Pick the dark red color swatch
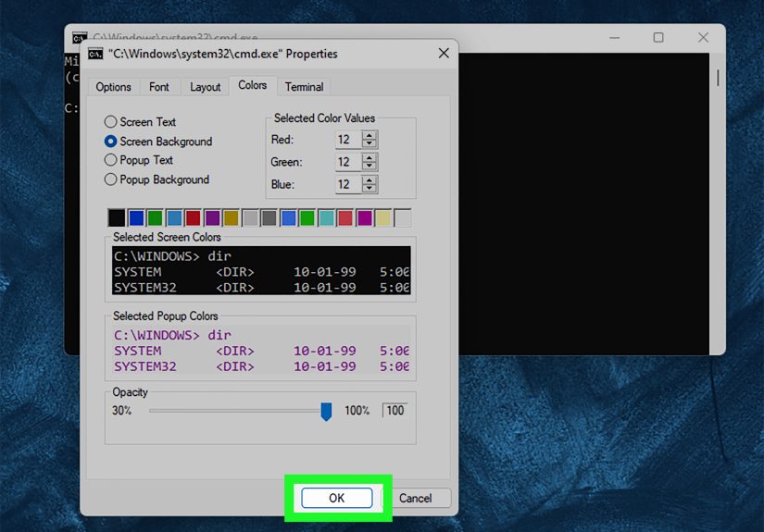 tap(193, 217)
